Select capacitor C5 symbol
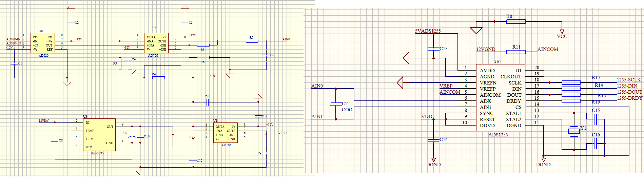This screenshot has width=644, height=190. [x=185, y=23]
